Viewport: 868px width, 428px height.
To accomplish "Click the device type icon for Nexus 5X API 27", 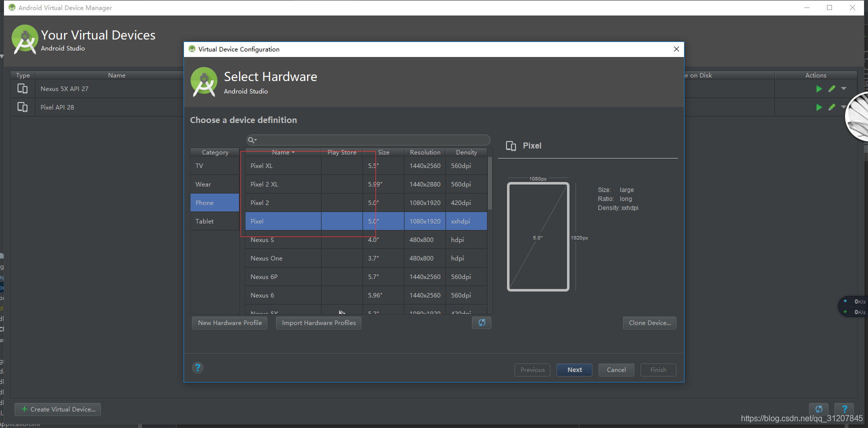I will 22,88.
